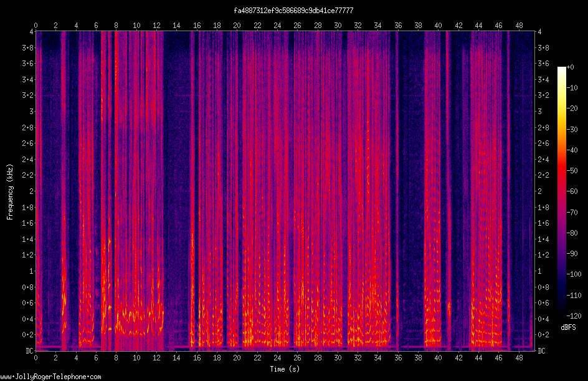Image resolution: width=588 pixels, height=381 pixels.
Task: Click "48" on the bottom time axis
Action: 519,358
